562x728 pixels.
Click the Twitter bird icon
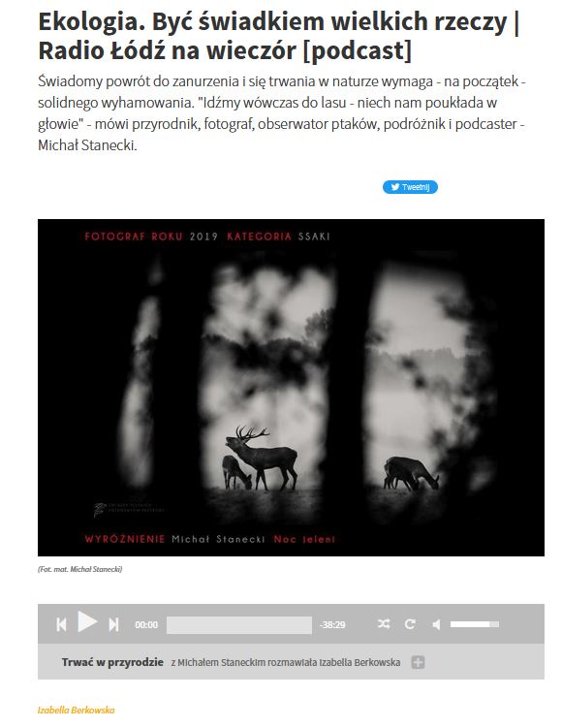click(395, 187)
